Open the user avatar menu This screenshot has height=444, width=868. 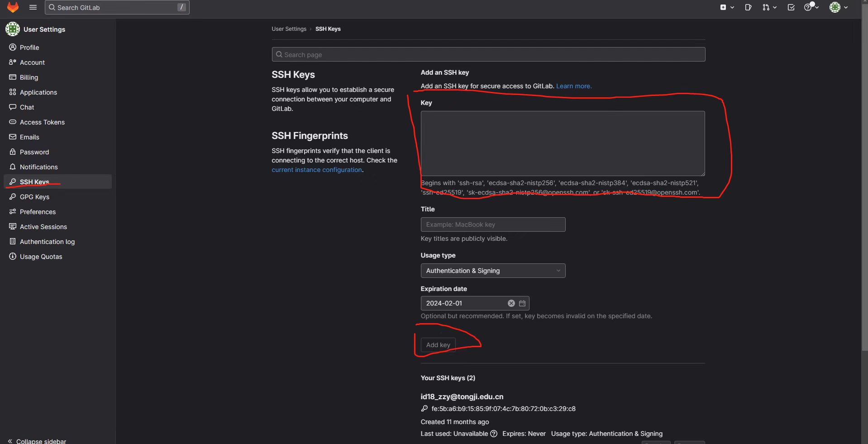839,7
